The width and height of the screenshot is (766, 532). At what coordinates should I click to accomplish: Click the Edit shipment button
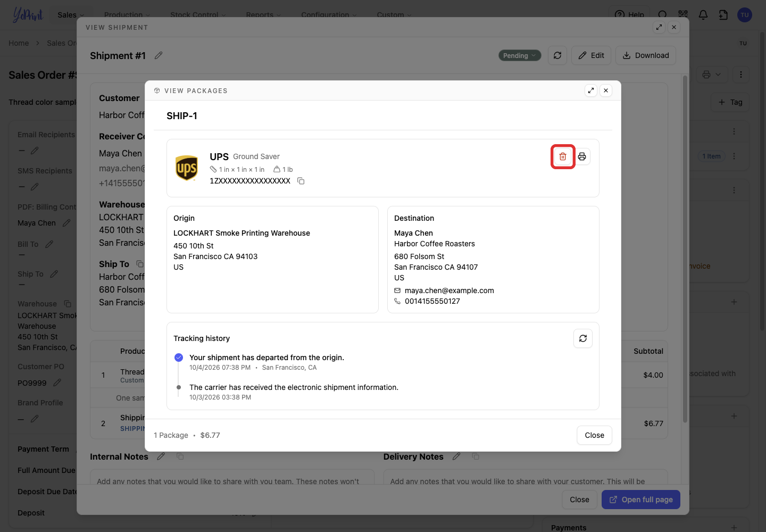coord(591,55)
